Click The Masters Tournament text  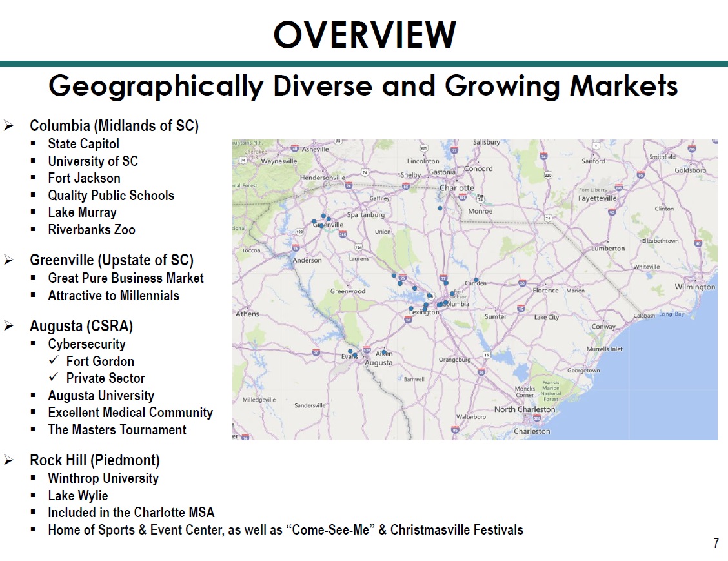(x=117, y=430)
